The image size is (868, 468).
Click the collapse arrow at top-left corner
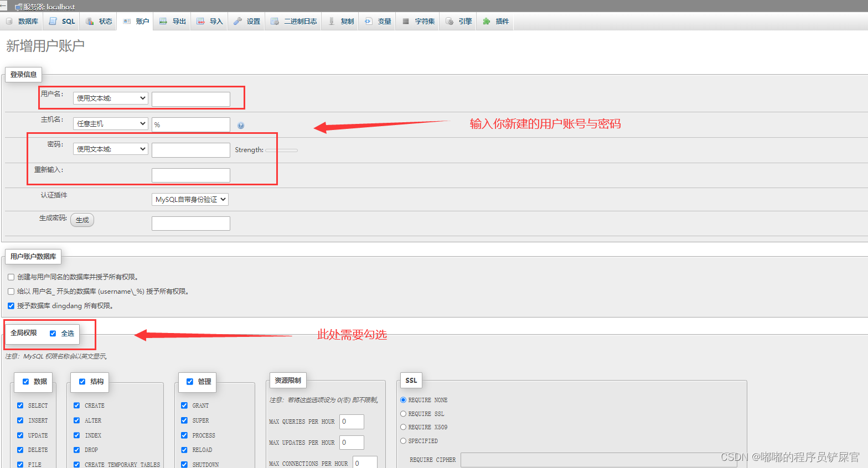tap(3, 6)
